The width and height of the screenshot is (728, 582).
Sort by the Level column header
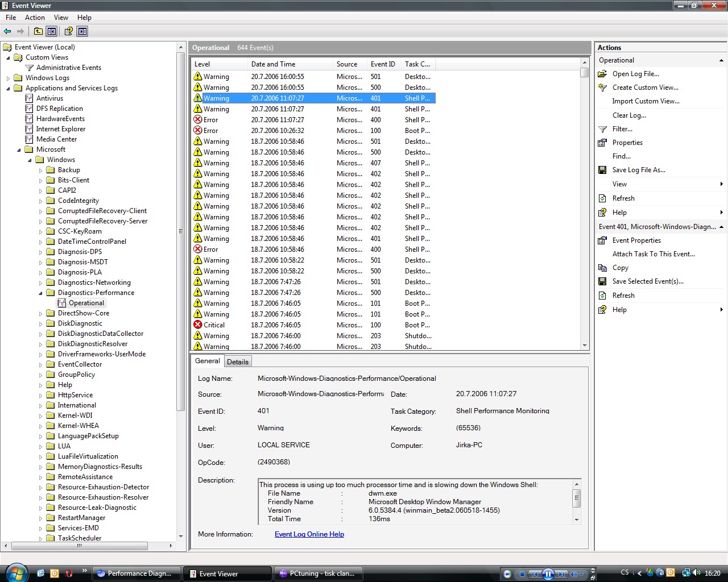219,64
